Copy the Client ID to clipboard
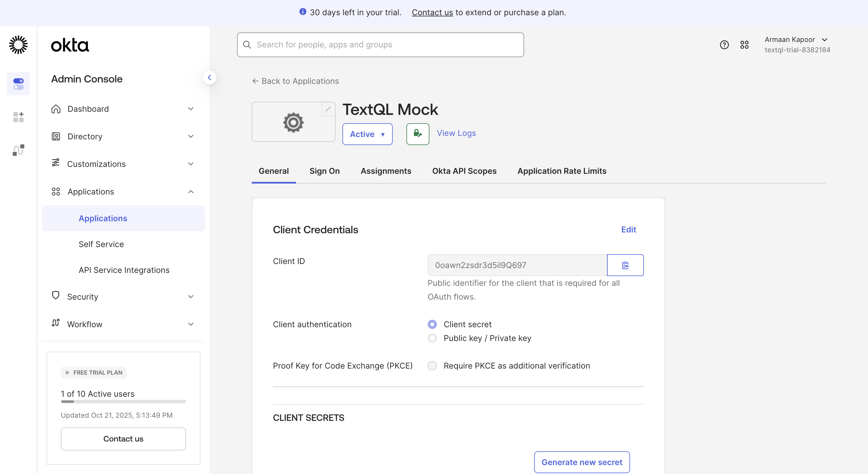 tap(625, 265)
